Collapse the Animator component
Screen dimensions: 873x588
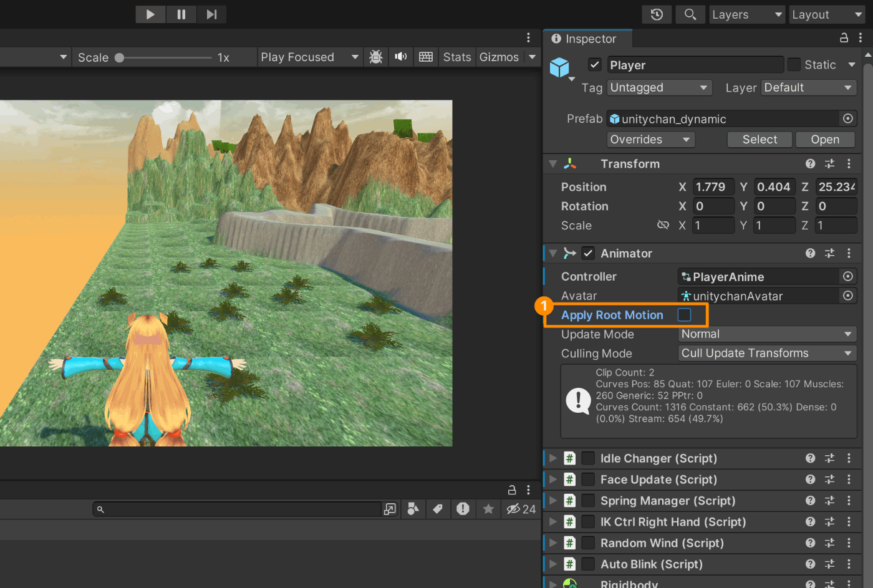pos(553,253)
